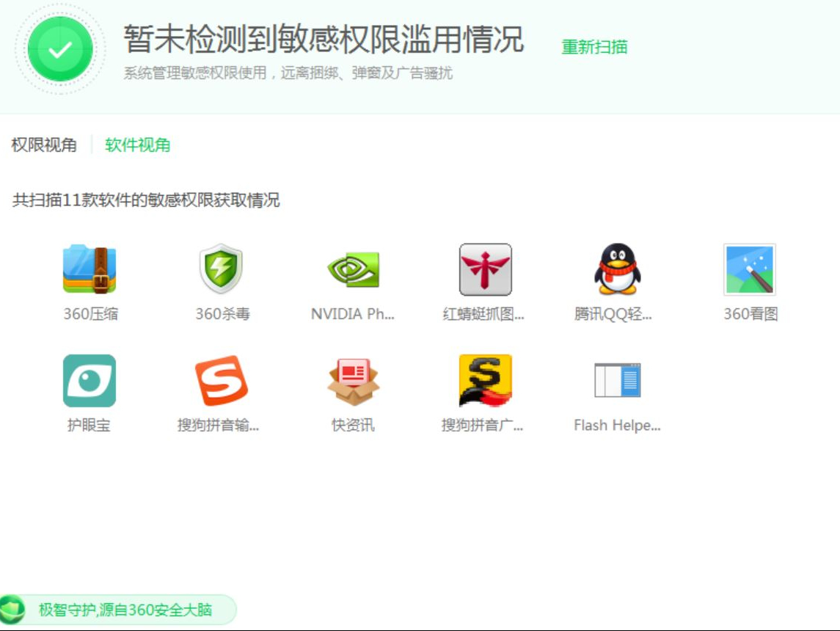Open the Flash Helpe... window icon
840x631 pixels.
618,380
